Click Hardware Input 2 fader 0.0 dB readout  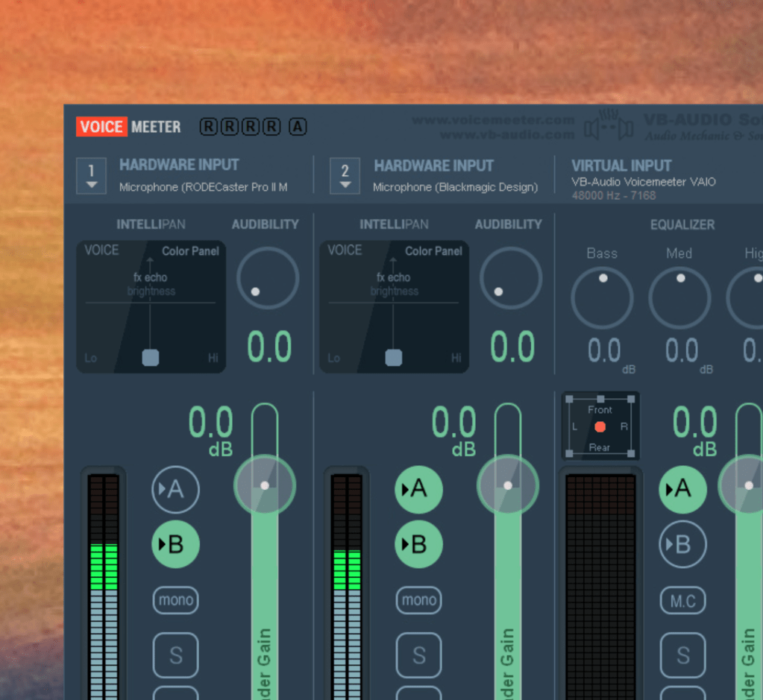coord(454,430)
